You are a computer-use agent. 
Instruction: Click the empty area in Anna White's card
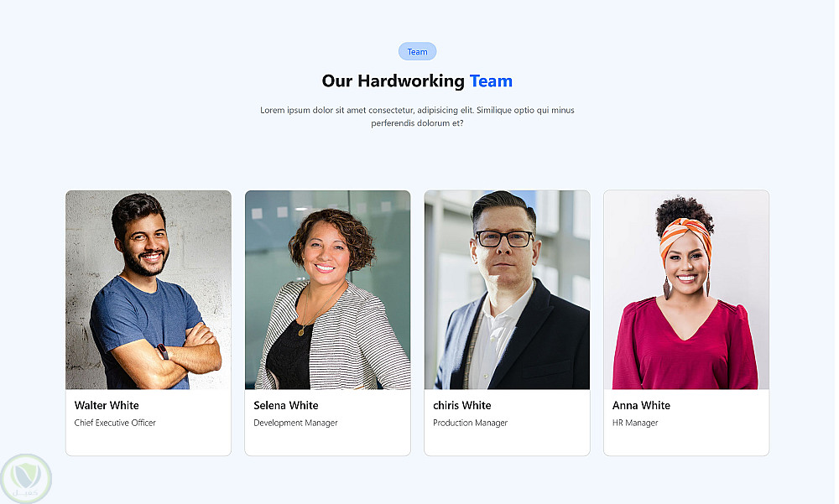(686, 442)
